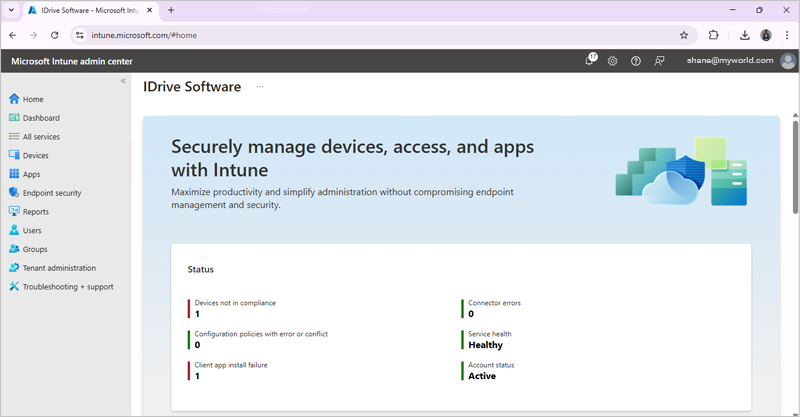Open the Dashboard menu item
This screenshot has height=417, width=800.
tap(41, 118)
